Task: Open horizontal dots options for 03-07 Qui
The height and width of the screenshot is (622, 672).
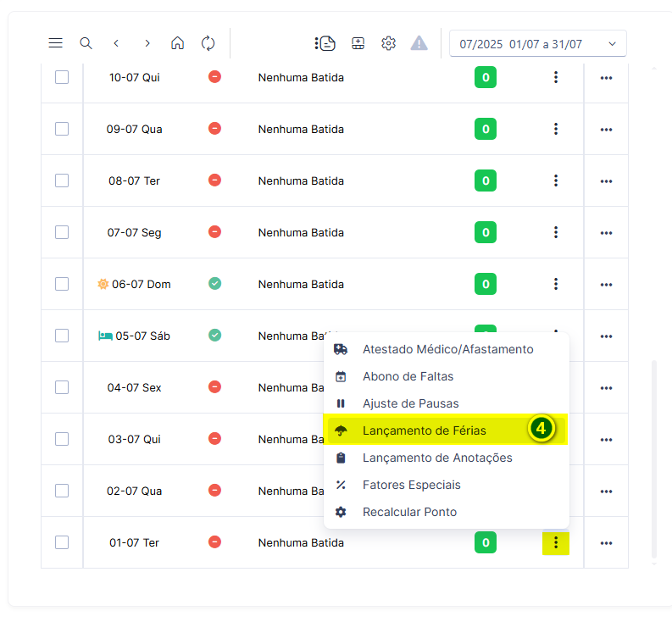Action: pos(606,440)
